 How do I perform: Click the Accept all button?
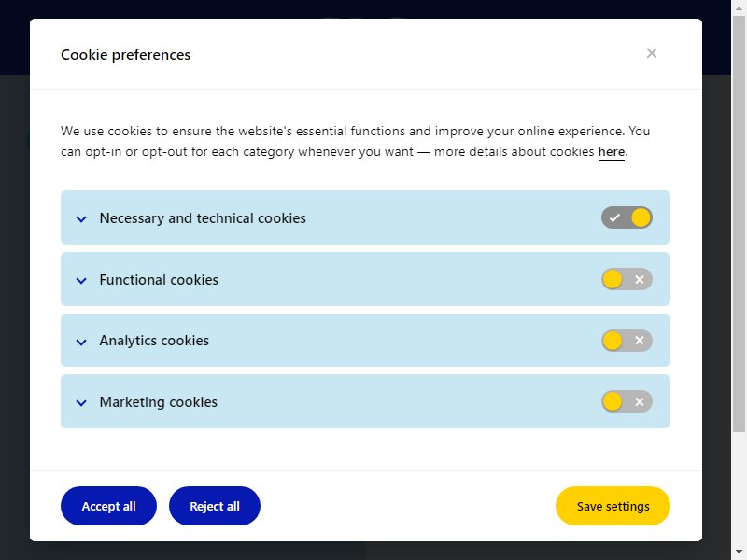click(x=108, y=506)
